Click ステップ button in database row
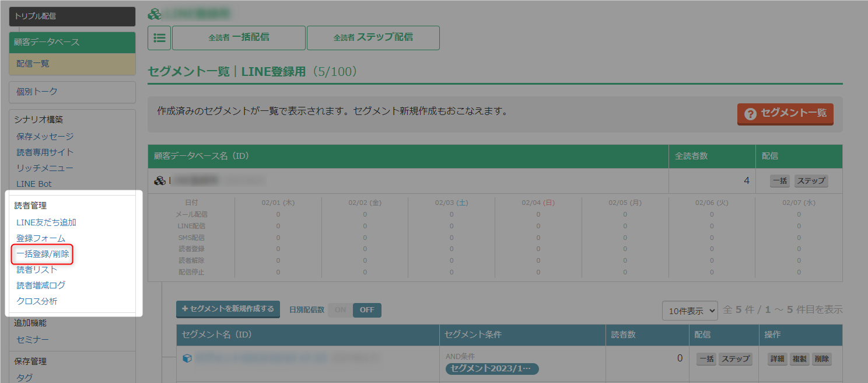The height and width of the screenshot is (383, 868). coord(811,181)
